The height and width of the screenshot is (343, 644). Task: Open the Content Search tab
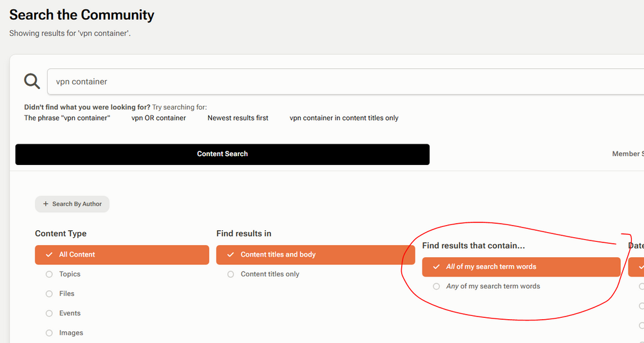[222, 154]
